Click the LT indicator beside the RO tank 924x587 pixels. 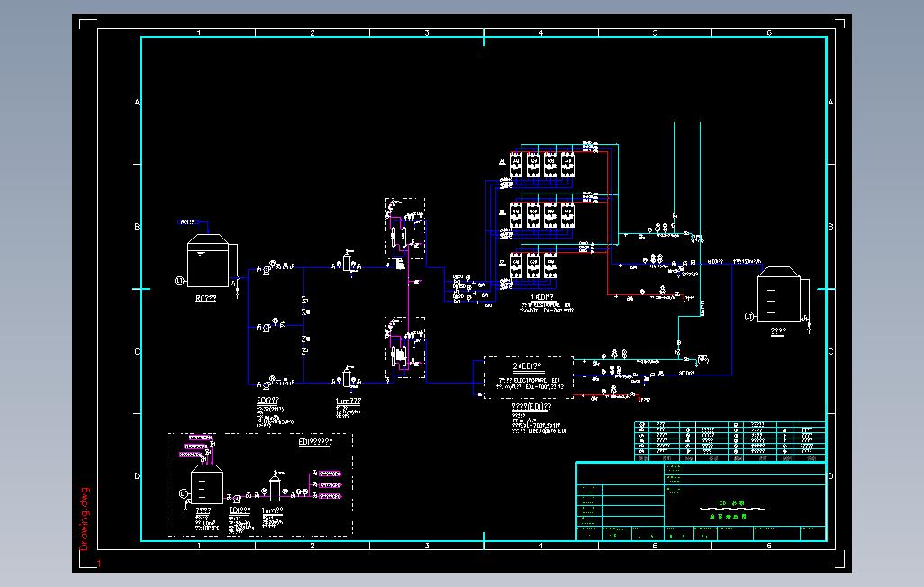(180, 281)
